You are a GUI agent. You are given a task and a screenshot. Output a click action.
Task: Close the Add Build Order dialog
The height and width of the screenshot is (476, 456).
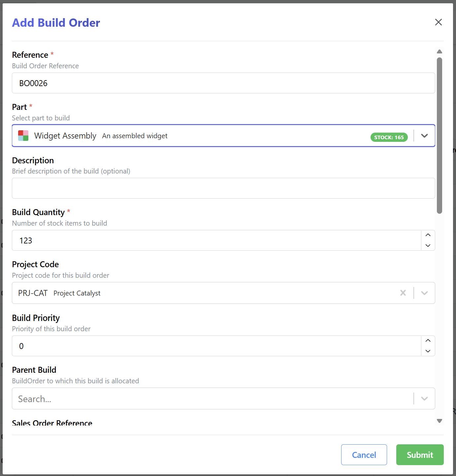[439, 22]
